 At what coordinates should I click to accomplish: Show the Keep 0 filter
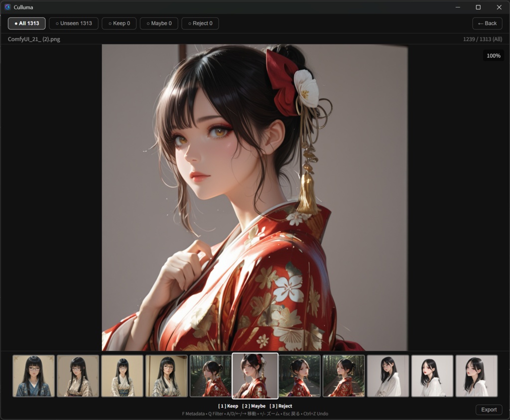(x=119, y=23)
